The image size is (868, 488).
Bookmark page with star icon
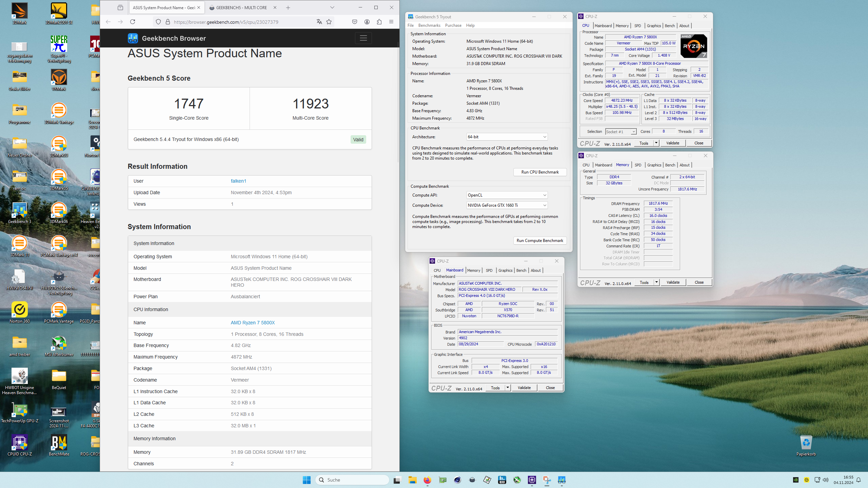pos(329,22)
